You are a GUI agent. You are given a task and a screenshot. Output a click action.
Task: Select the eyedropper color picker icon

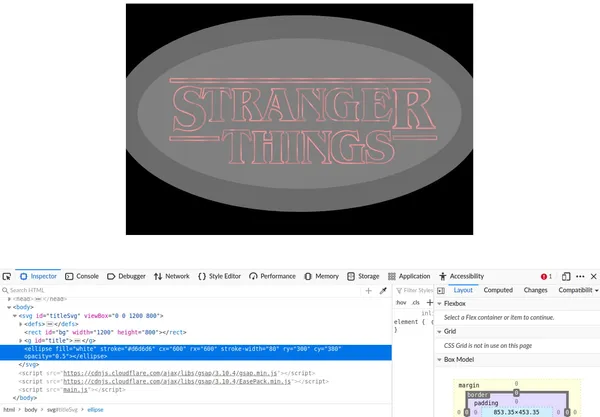pyautogui.click(x=383, y=291)
